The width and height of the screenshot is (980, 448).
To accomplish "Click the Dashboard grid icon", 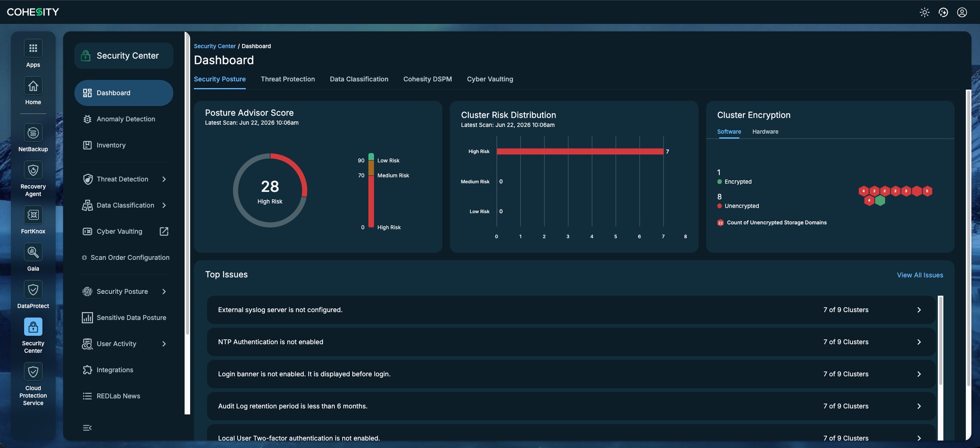I will point(87,93).
